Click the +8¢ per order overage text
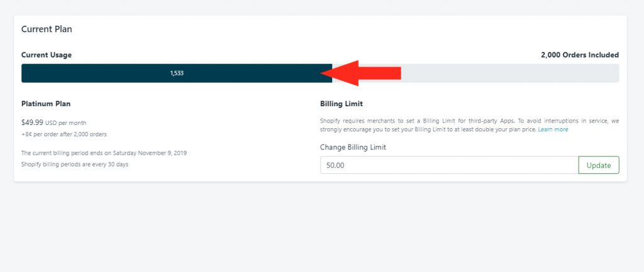The width and height of the screenshot is (644, 272). pyautogui.click(x=64, y=134)
